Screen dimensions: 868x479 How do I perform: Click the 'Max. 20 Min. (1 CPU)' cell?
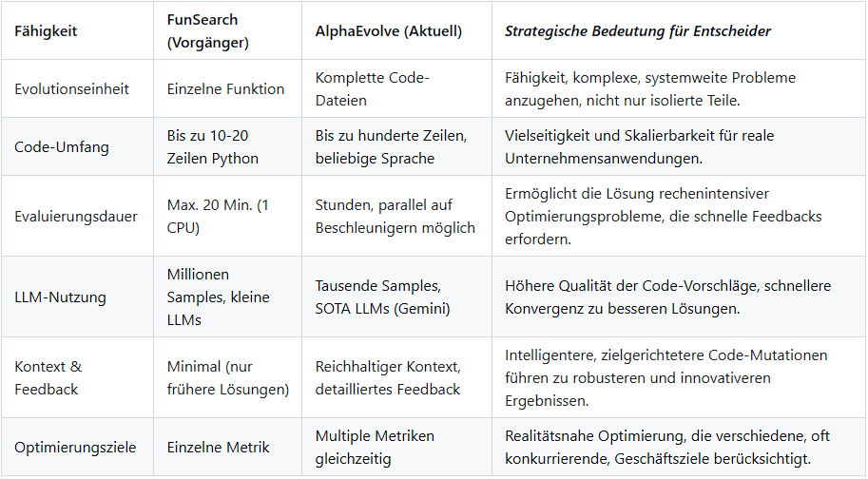[218, 216]
